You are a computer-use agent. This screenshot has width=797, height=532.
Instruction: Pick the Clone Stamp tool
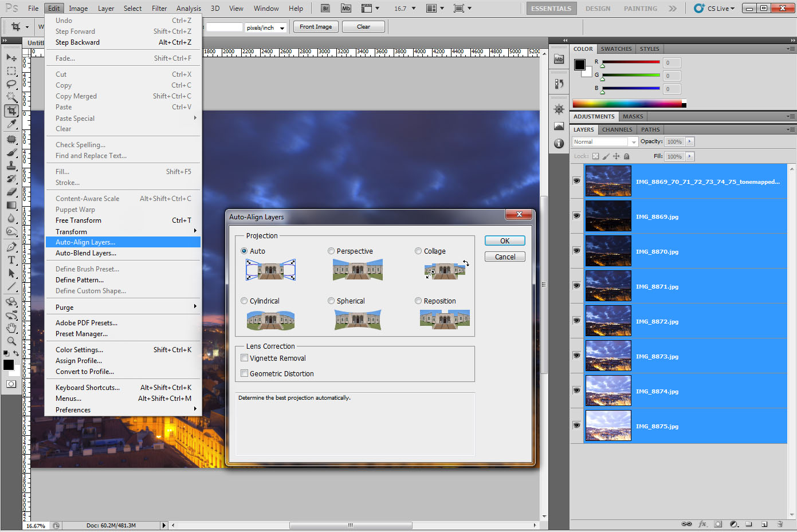[11, 165]
